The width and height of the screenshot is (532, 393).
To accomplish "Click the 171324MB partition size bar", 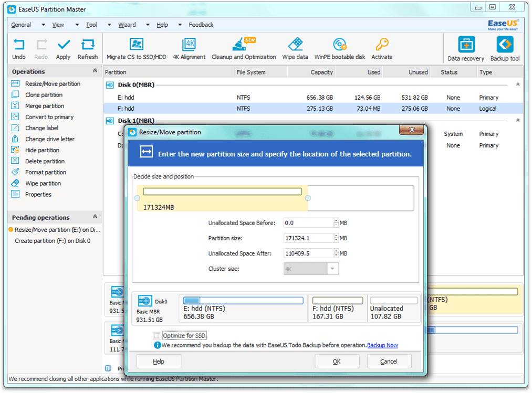I will [222, 198].
